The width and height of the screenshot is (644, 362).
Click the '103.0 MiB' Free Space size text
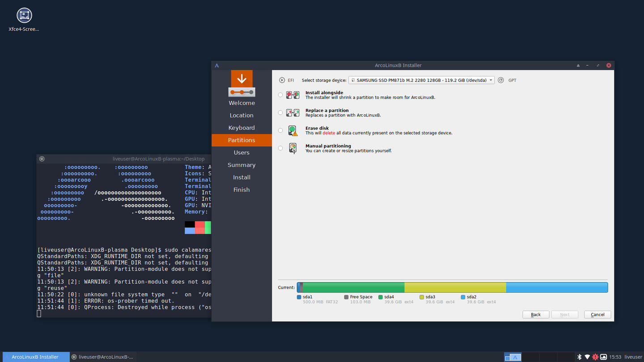[x=360, y=302]
